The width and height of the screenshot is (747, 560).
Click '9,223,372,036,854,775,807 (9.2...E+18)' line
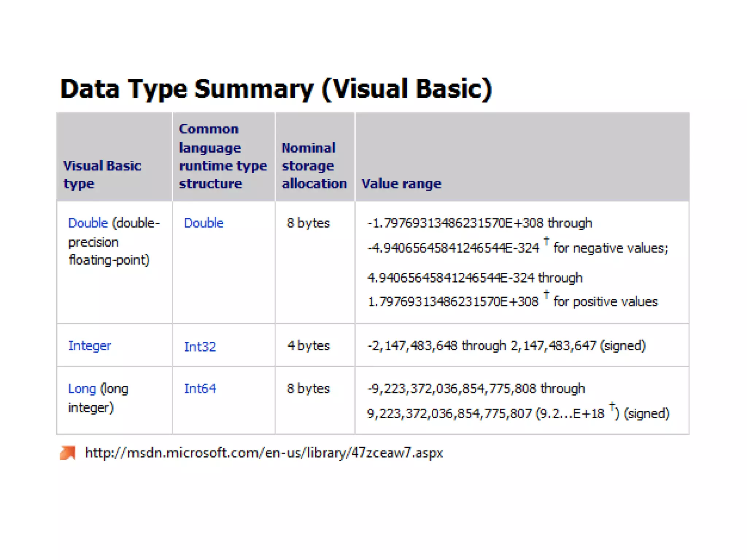click(518, 412)
